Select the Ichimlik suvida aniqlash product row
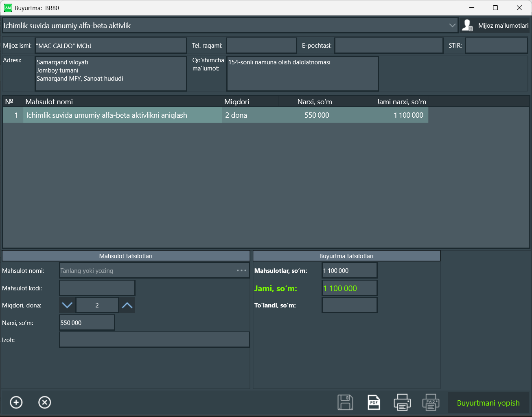The image size is (532, 417). click(x=216, y=115)
